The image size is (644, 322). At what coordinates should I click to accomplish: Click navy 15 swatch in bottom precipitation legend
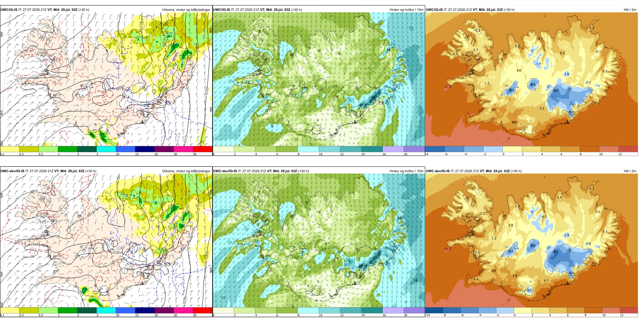pyautogui.click(x=145, y=310)
